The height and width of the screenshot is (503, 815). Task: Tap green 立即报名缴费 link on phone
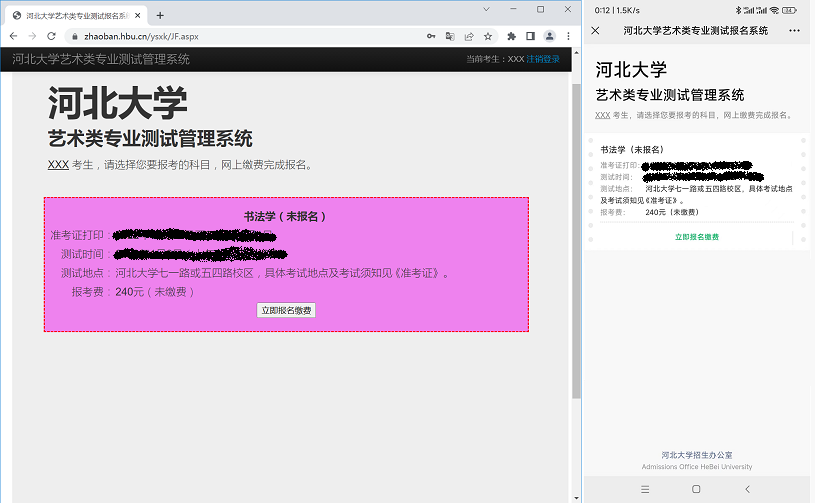(x=696, y=237)
